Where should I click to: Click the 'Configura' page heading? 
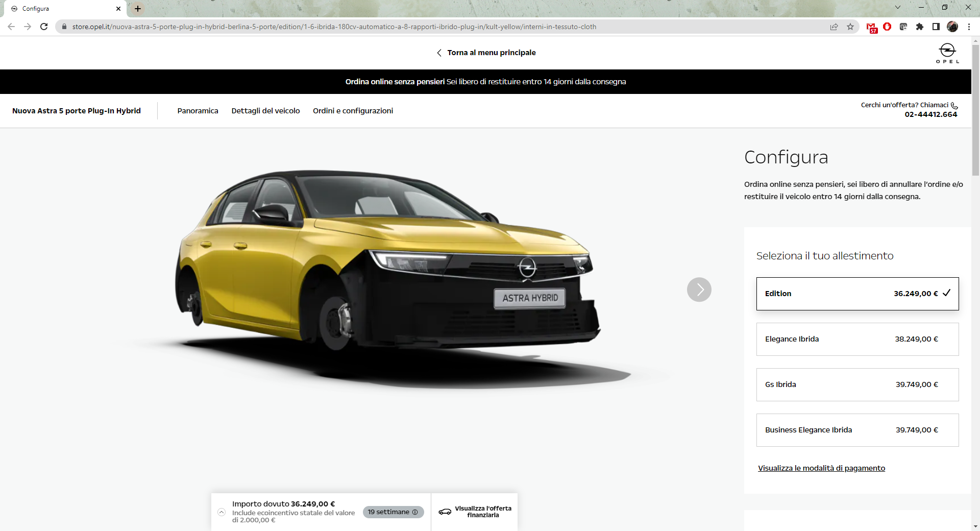point(786,158)
